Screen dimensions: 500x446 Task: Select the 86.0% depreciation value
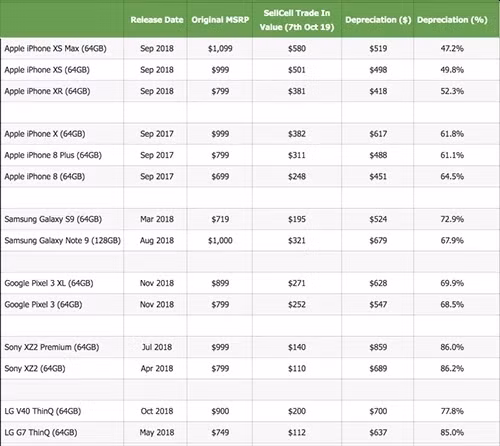coord(452,347)
